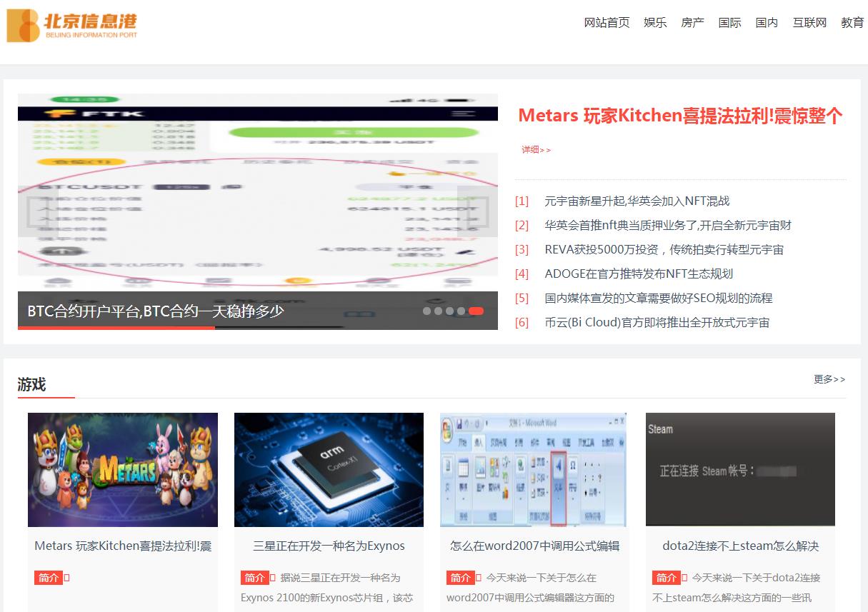
Task: Open article 华英会首推nft典当质押业务了
Action: click(668, 226)
